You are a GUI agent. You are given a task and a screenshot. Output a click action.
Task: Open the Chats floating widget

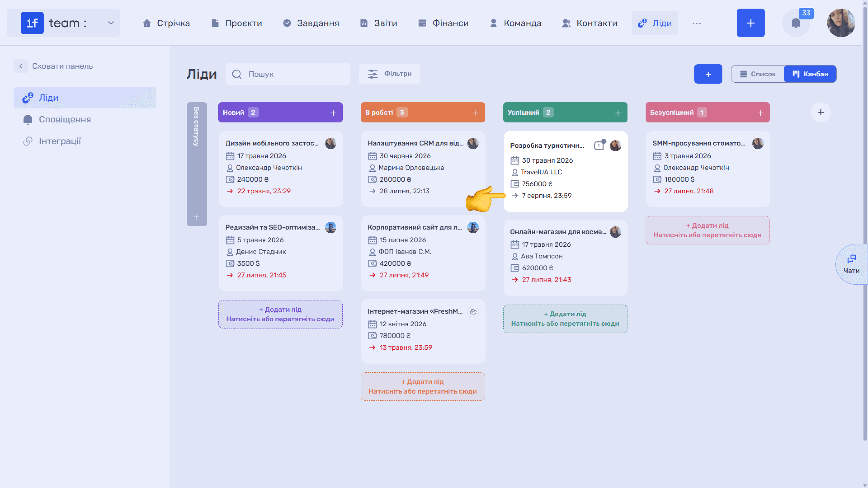coord(851,264)
